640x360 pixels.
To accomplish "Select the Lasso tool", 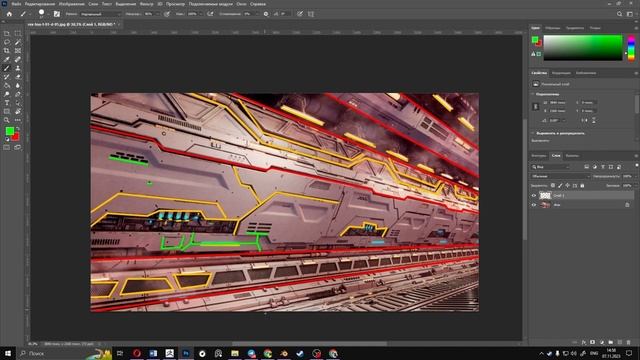I will (7, 42).
